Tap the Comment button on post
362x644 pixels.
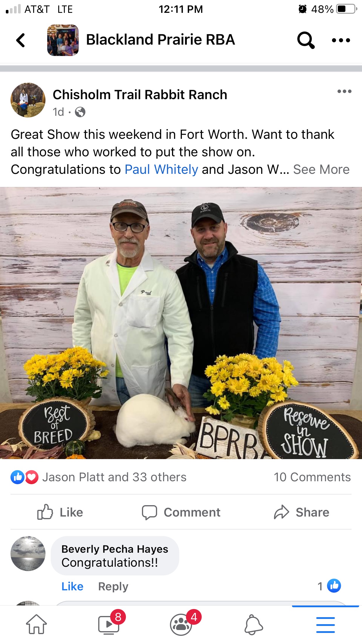(x=181, y=512)
